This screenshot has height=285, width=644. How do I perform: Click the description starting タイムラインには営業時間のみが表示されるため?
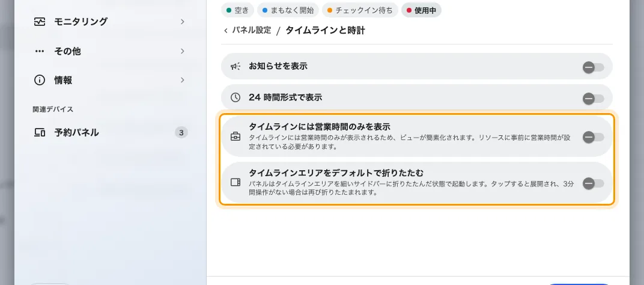[410, 142]
